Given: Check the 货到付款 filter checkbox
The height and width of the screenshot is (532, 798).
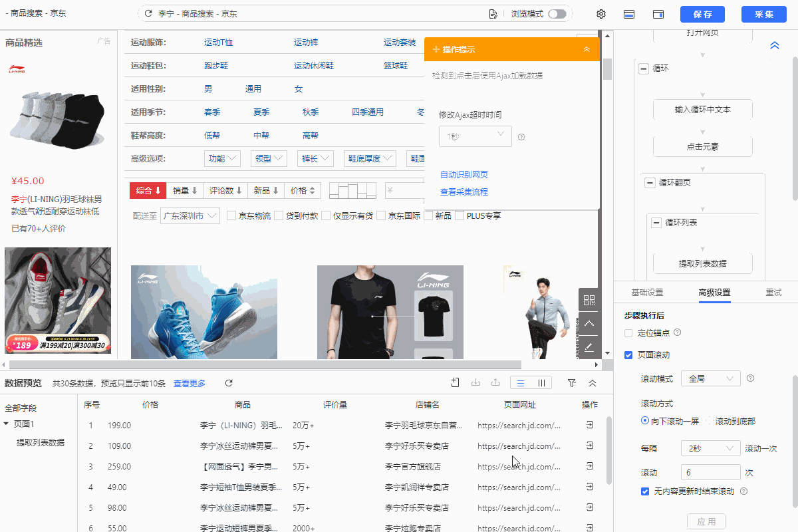Looking at the screenshot, I should point(279,215).
